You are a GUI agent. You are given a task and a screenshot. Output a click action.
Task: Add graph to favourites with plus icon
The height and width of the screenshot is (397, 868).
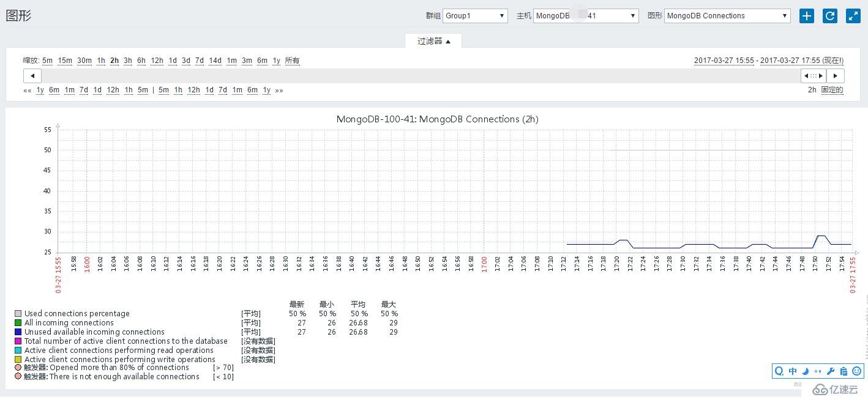coord(807,16)
